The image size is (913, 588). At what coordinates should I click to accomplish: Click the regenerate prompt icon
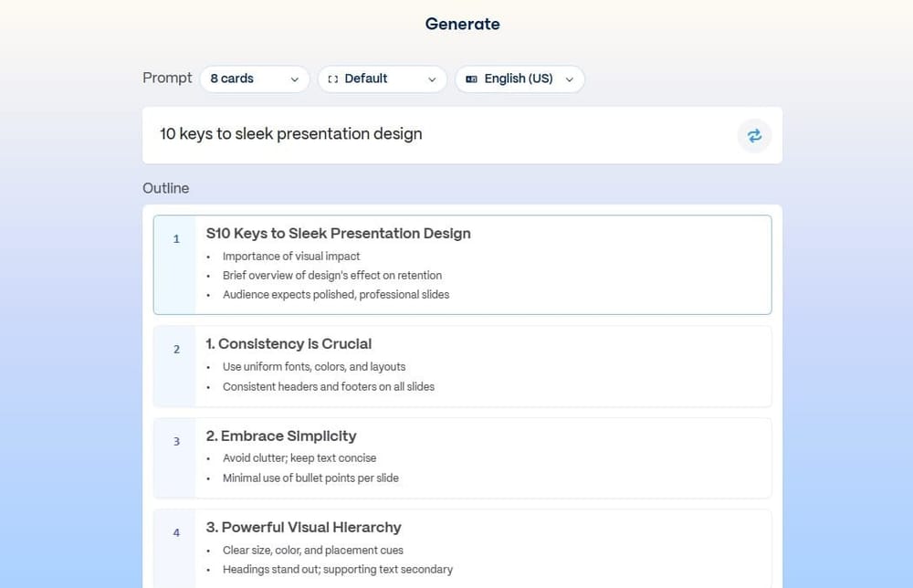click(754, 135)
